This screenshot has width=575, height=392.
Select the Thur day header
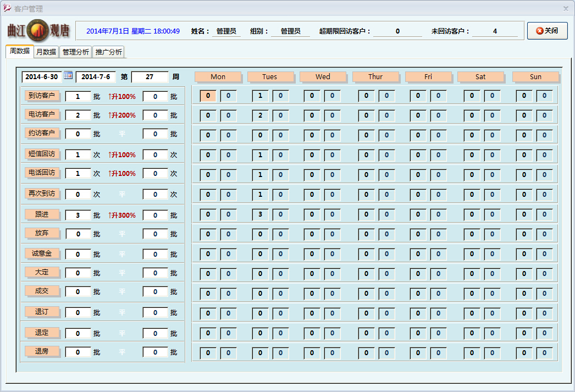point(375,76)
